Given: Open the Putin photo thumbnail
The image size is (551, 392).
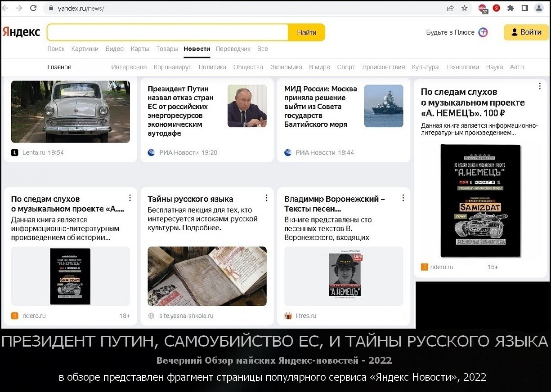Looking at the screenshot, I should point(247,106).
